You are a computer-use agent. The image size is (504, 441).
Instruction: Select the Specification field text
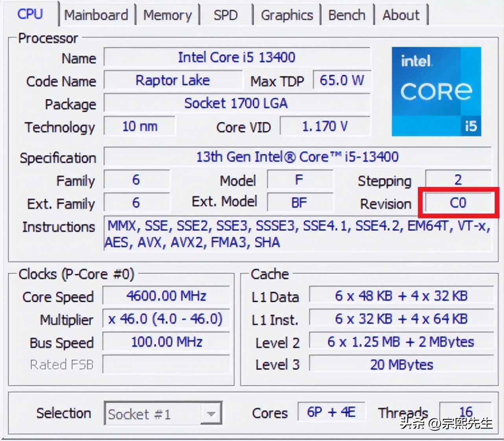click(297, 156)
